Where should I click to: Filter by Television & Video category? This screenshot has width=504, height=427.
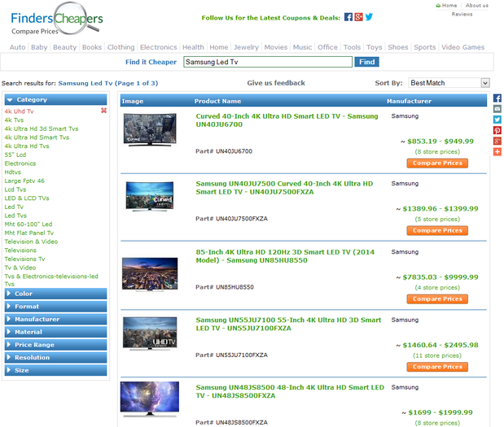(31, 242)
